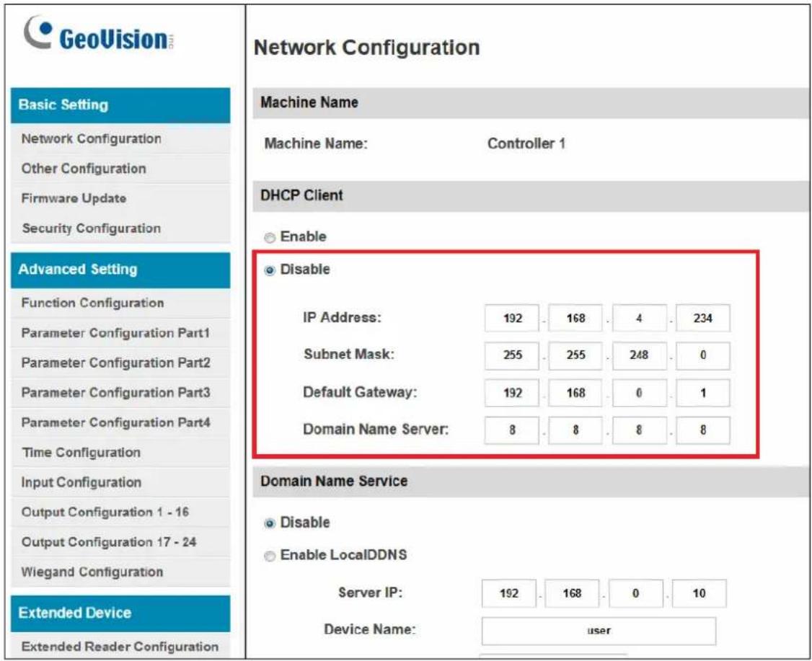Click the Extended Device section header
The width and height of the screenshot is (812, 661).
tap(120, 613)
